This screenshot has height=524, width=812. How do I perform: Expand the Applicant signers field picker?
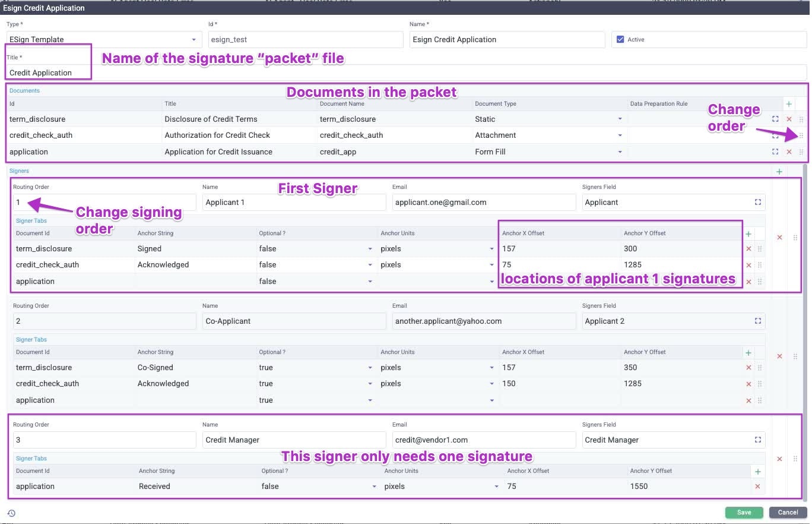tap(758, 202)
